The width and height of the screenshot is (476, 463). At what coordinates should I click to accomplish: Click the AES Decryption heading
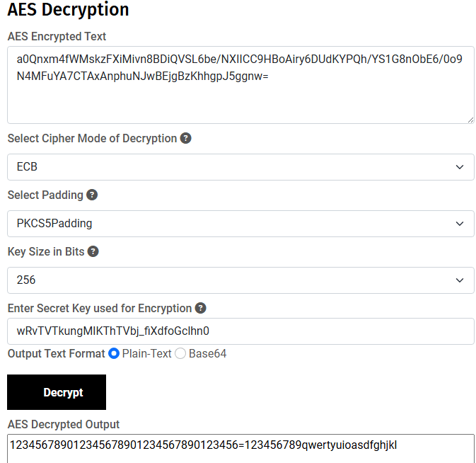69,10
